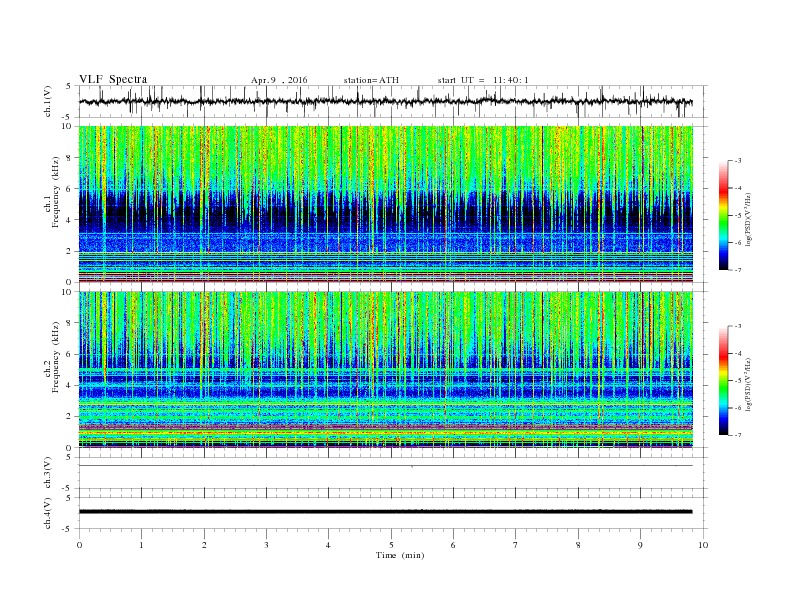Screen dimensions: 792x612
Task: Click the "Time (min)" x-axis label
Action: pyautogui.click(x=400, y=555)
